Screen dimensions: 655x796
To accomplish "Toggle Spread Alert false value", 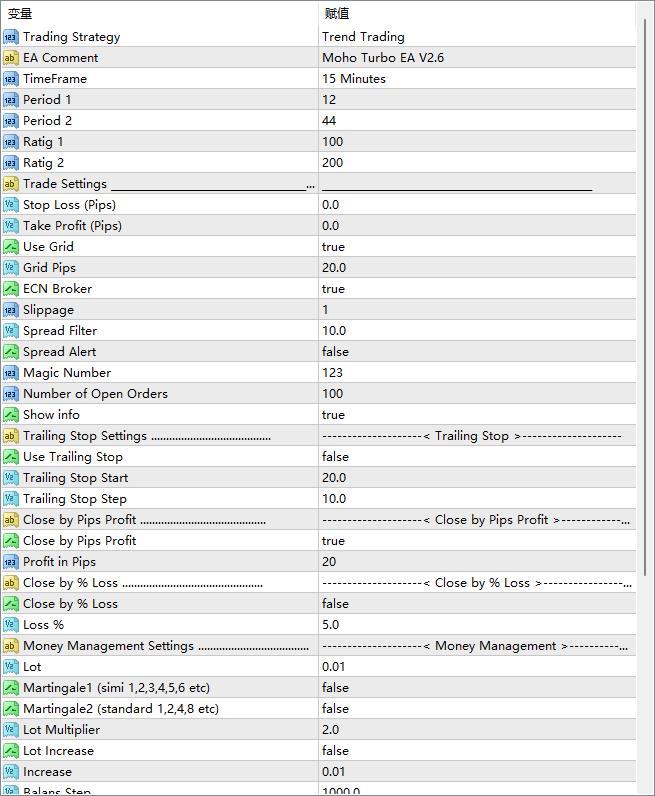I will pyautogui.click(x=335, y=352).
